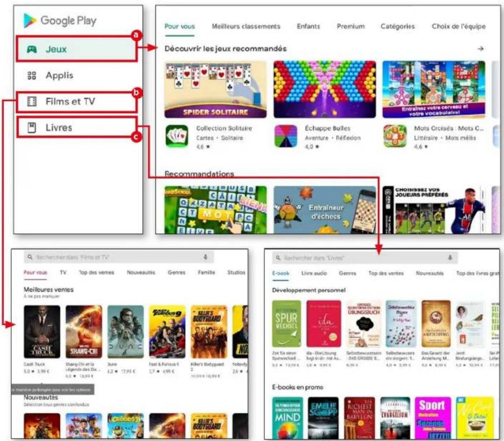504x441 pixels.
Task: Open the green Spurwechsel book cover
Action: coord(286,324)
